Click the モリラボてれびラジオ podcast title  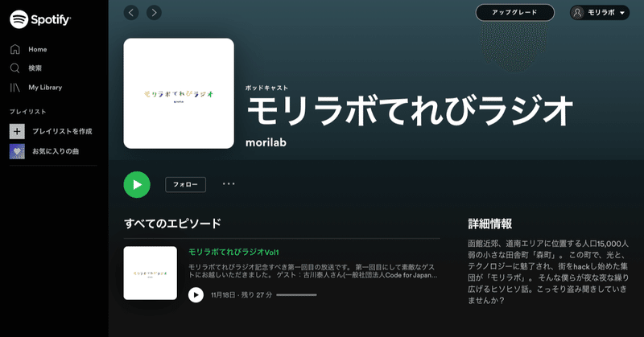pyautogui.click(x=410, y=111)
